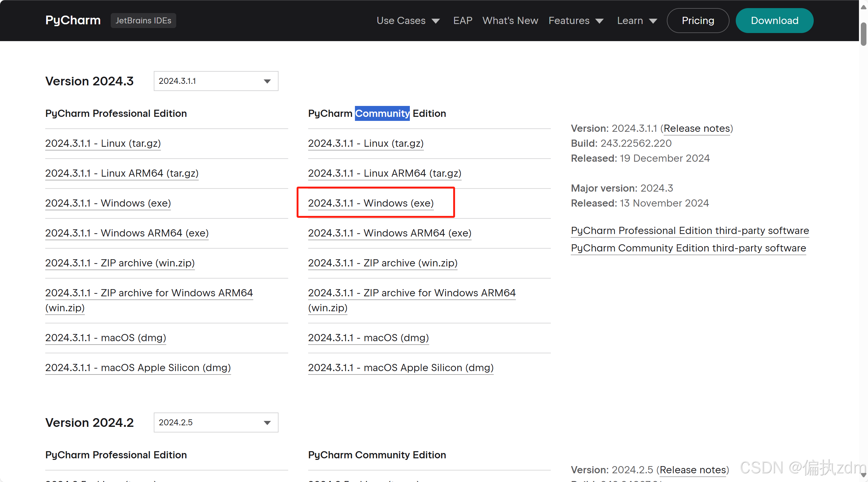Open the What's New page
Screen dimensions: 868x482
(510, 21)
